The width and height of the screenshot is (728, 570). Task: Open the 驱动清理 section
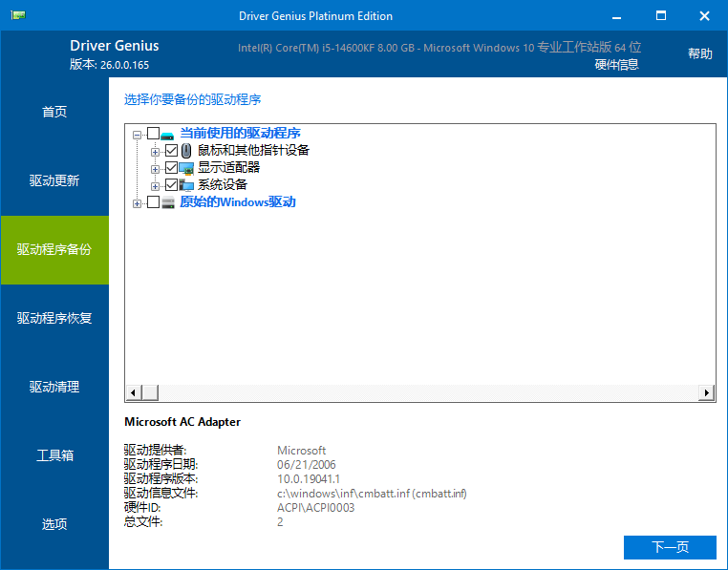tap(54, 387)
